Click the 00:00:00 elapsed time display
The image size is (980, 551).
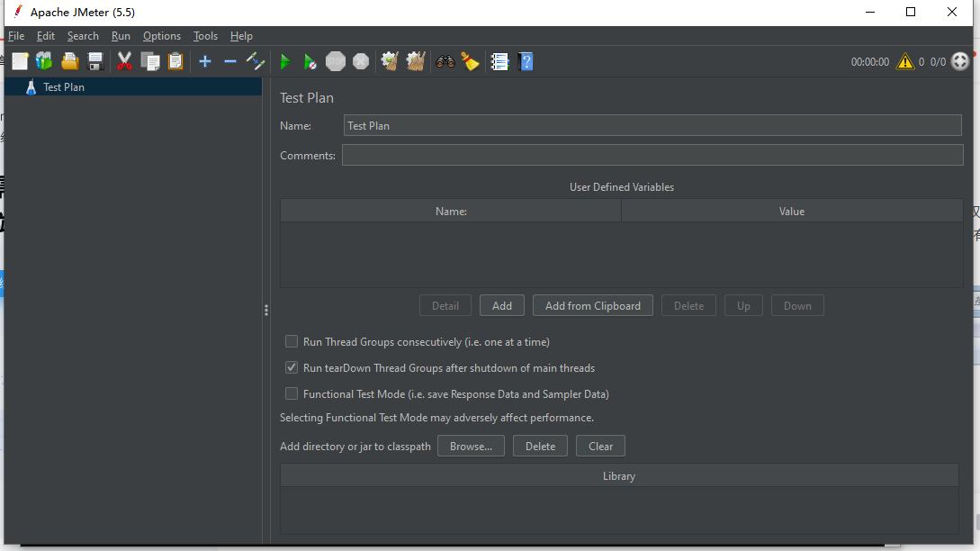point(869,62)
